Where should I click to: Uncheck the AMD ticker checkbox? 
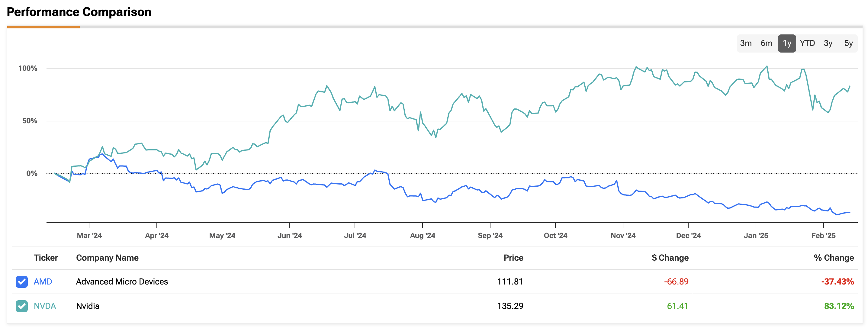[21, 281]
